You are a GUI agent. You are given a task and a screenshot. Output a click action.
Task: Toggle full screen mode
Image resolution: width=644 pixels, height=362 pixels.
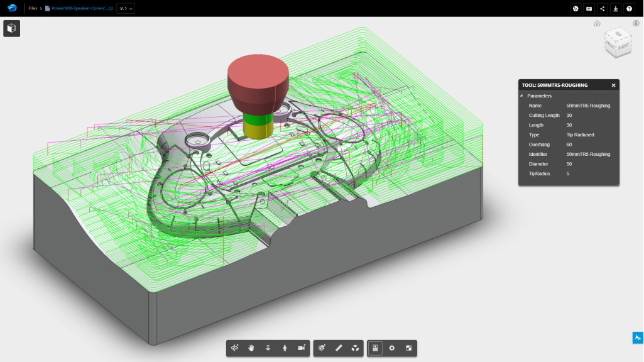click(409, 348)
